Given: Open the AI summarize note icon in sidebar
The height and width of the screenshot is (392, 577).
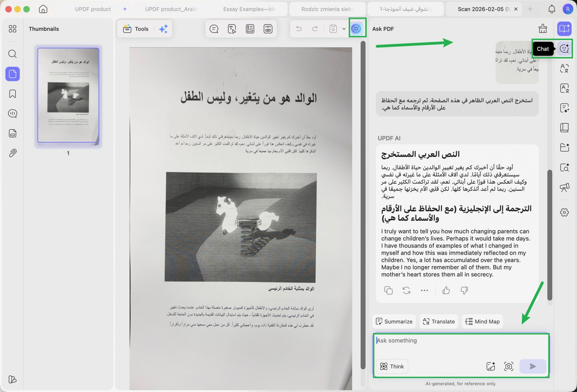Looking at the screenshot, I should tap(564, 108).
